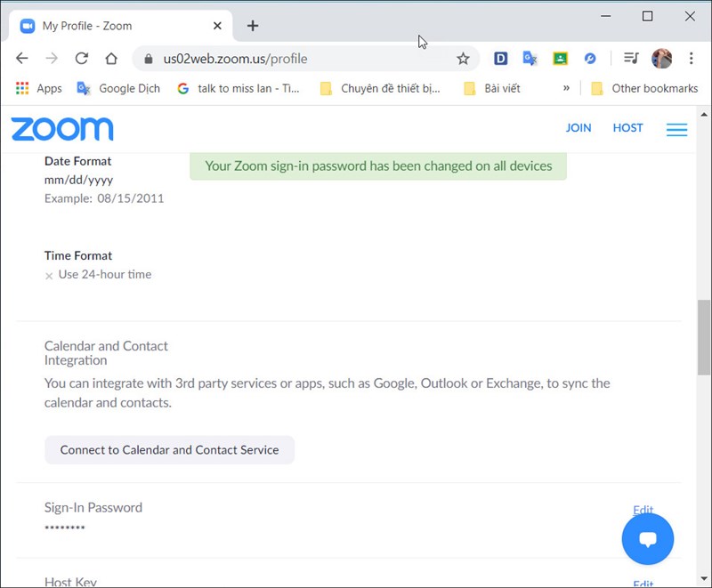712x588 pixels.
Task: Open the Other bookmarks folder
Action: (644, 88)
